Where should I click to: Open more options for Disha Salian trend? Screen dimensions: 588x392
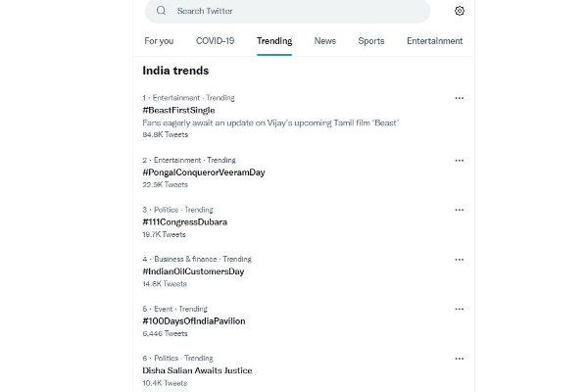(x=459, y=359)
